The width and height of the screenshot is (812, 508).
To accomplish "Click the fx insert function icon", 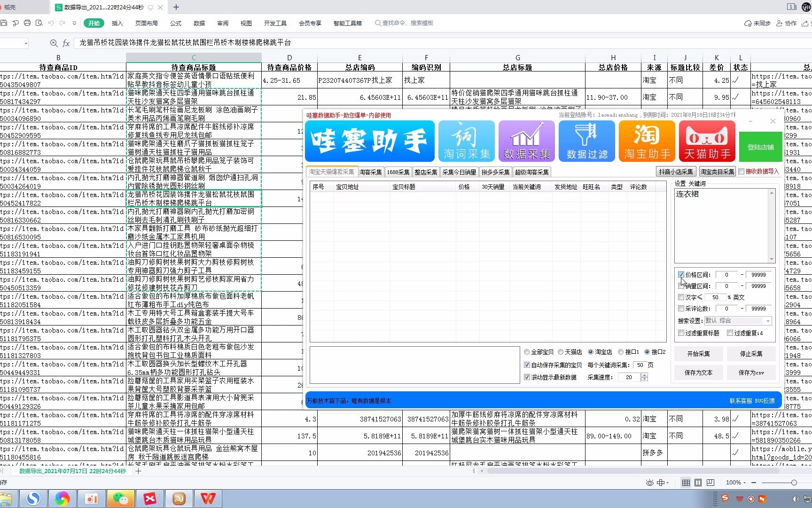I will coord(66,43).
